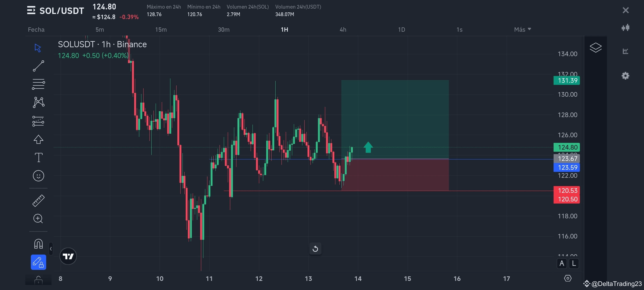This screenshot has height=290, width=644.
Task: Click the TradingView logo button
Action: 68,256
